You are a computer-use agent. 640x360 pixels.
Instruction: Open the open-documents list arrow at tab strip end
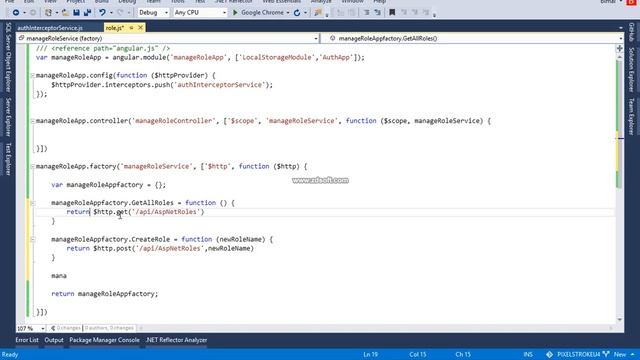tap(620, 28)
